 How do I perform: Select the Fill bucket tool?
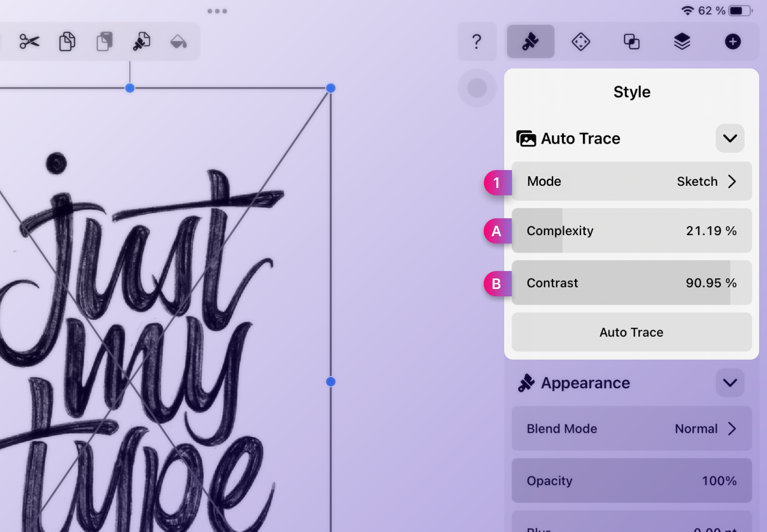tap(179, 42)
